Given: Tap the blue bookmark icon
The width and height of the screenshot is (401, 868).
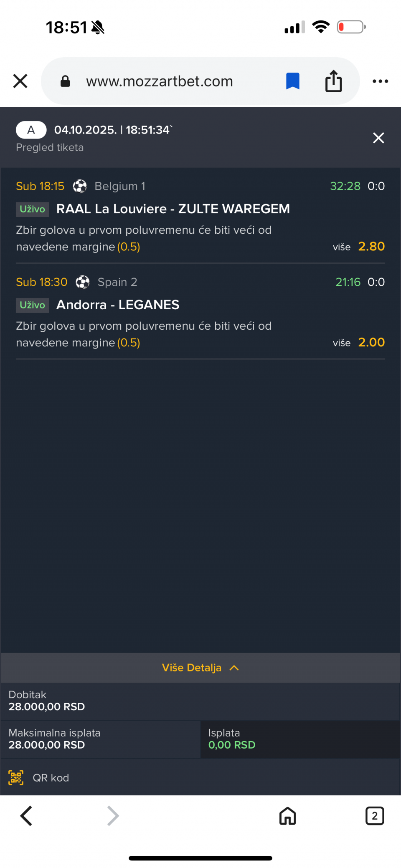Looking at the screenshot, I should pyautogui.click(x=292, y=81).
